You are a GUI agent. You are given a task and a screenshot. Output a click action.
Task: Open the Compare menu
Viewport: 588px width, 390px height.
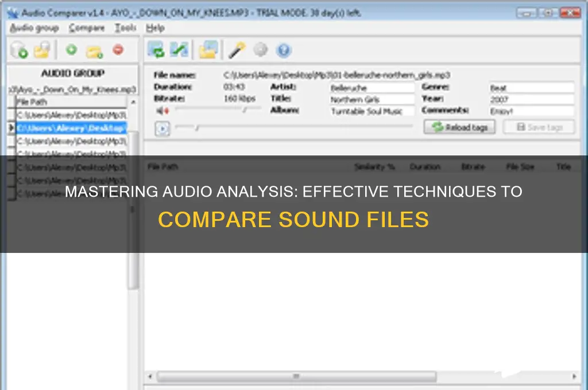(x=87, y=28)
